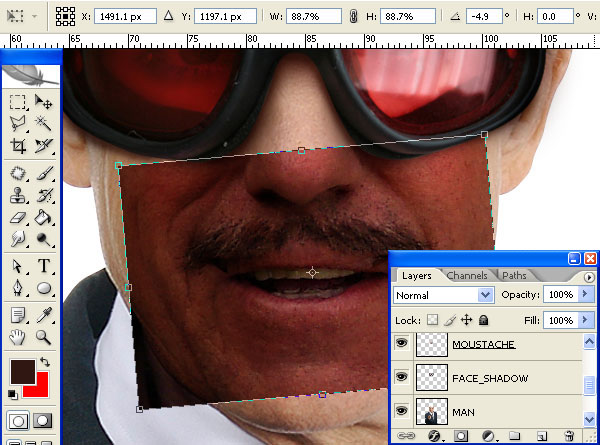600x445 pixels.
Task: Select the Pen tool
Action: coord(18,288)
